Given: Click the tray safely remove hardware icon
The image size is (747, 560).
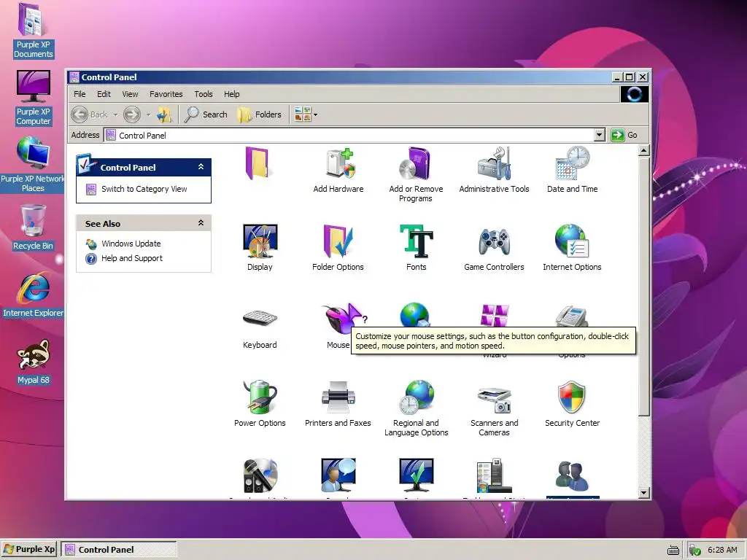Looking at the screenshot, I should pyautogui.click(x=695, y=551).
